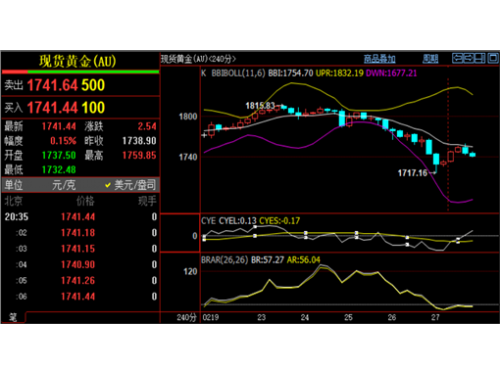
Task: Click the 240分 period label at bottom
Action: coord(186,317)
